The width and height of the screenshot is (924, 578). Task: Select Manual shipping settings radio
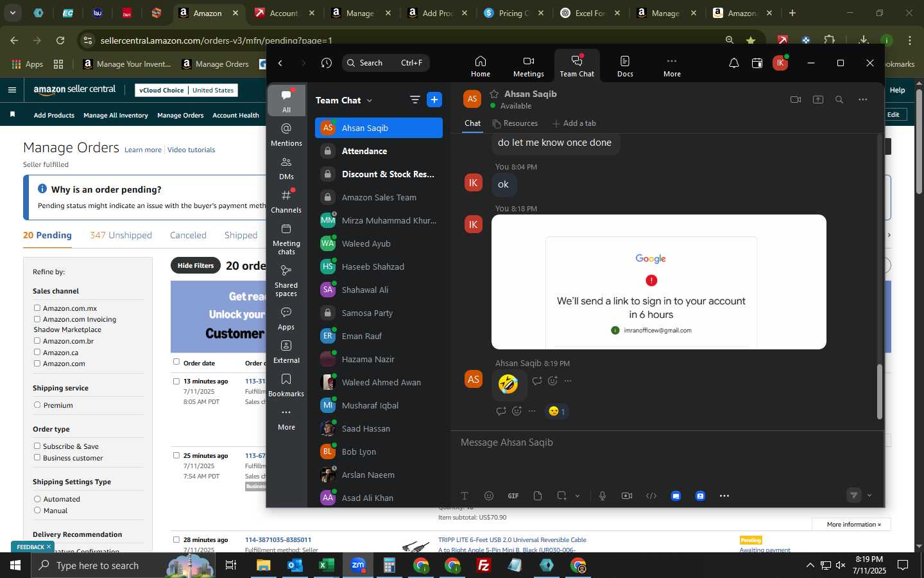pyautogui.click(x=37, y=511)
